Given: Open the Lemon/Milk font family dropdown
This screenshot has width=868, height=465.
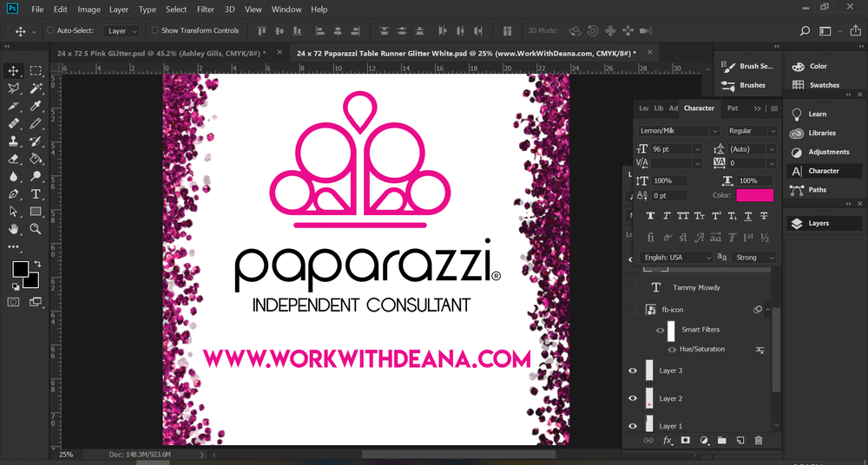Looking at the screenshot, I should [x=714, y=131].
